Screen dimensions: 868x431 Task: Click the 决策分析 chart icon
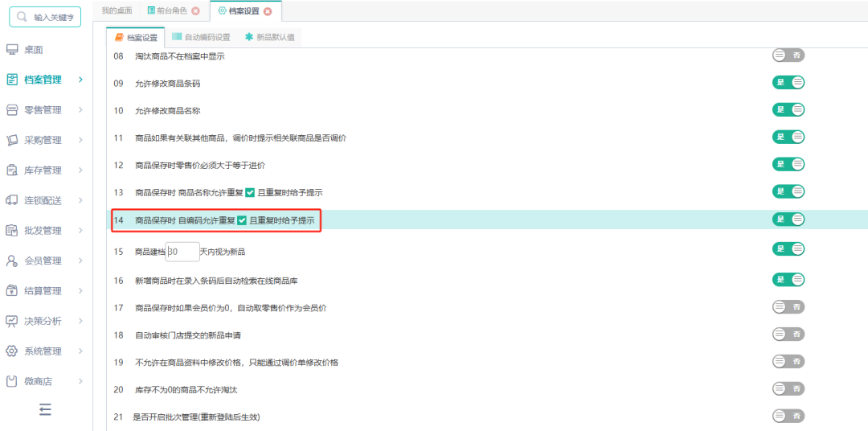coord(12,321)
